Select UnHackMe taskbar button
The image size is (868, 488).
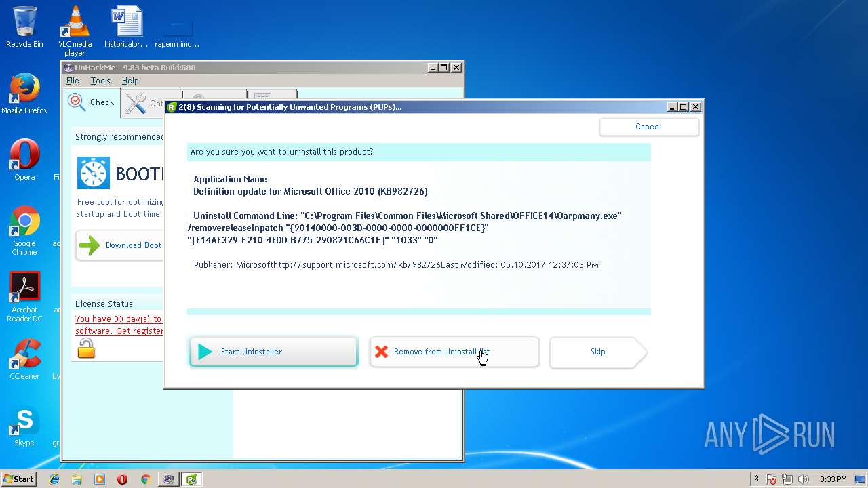169,479
